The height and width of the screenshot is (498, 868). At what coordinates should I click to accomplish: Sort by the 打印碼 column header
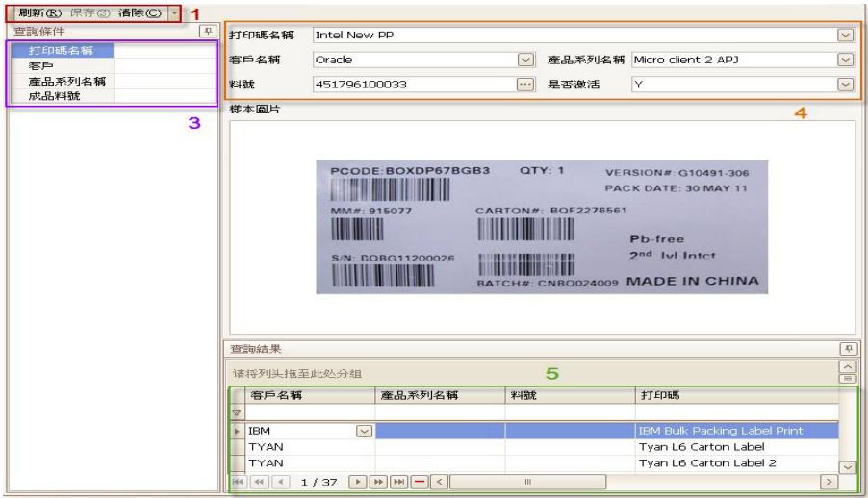tap(737, 395)
